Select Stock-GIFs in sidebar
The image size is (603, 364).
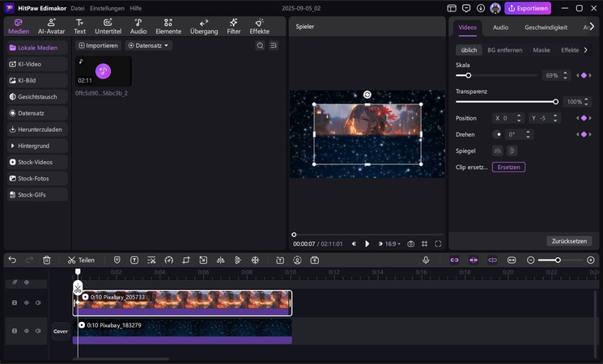pos(37,195)
